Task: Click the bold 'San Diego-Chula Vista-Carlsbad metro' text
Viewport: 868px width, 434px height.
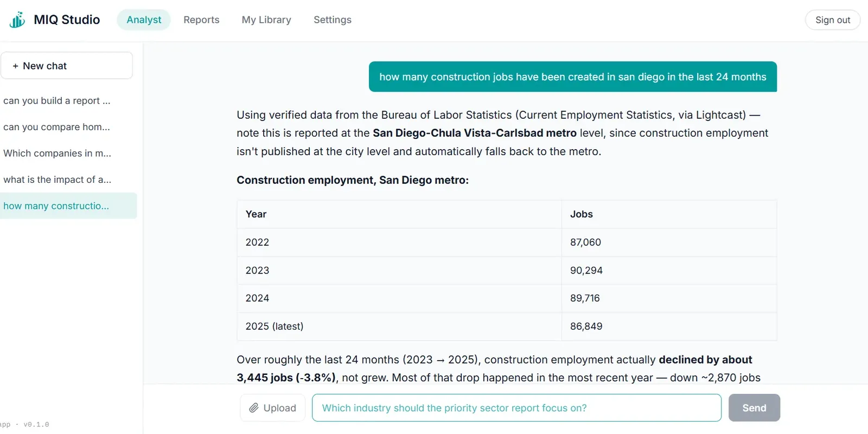Action: (475, 133)
